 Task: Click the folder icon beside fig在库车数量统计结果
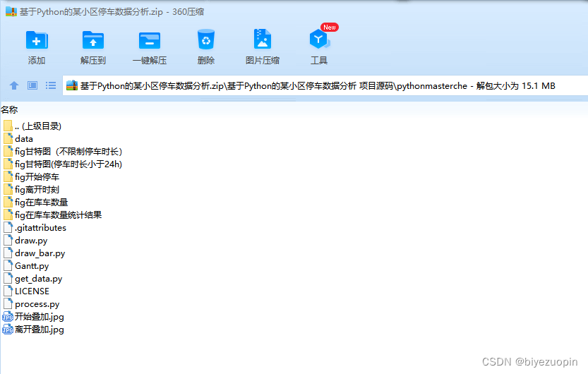point(8,215)
